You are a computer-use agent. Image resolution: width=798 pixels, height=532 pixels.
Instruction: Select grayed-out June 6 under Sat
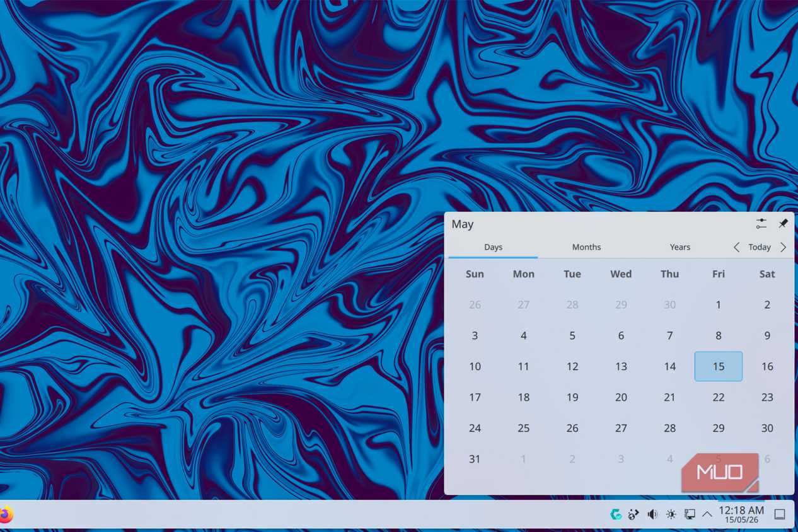click(x=767, y=459)
